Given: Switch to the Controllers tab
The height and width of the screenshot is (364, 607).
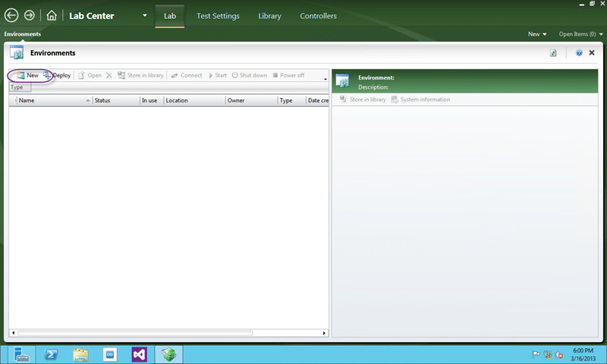Looking at the screenshot, I should click(318, 16).
